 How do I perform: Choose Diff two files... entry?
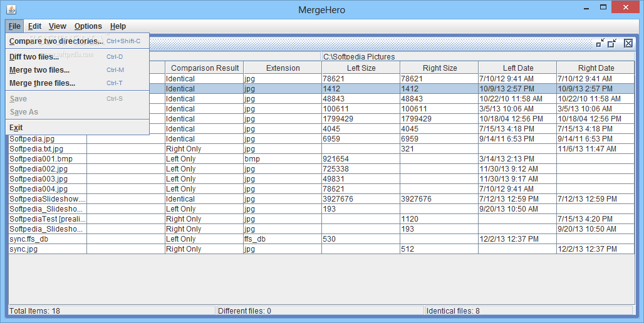[x=77, y=57]
